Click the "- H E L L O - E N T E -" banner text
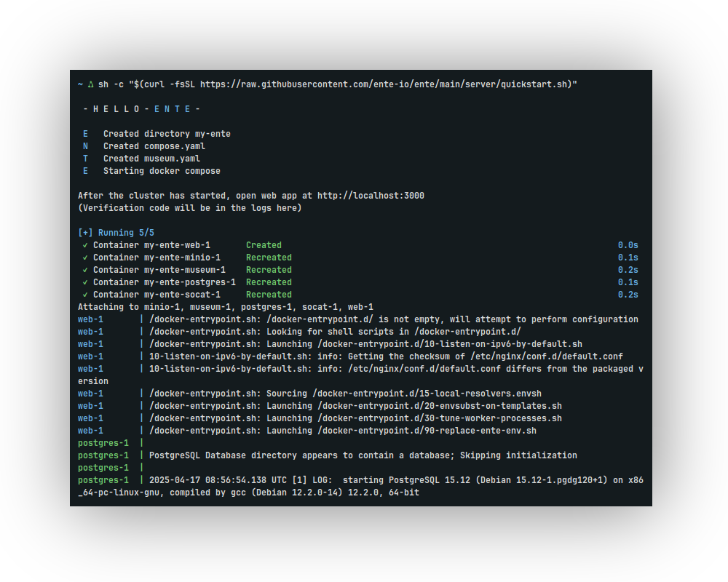728x582 pixels. (x=142, y=109)
